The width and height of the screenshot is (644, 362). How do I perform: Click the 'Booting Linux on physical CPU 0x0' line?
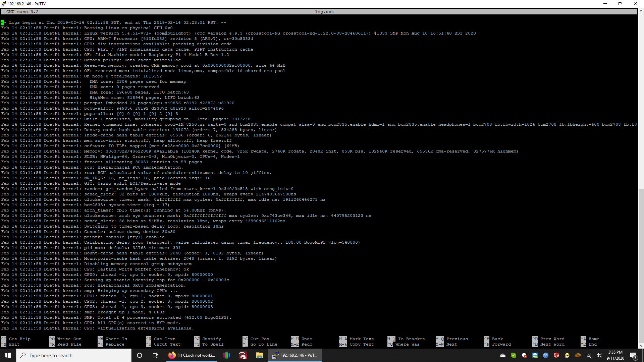pyautogui.click(x=87, y=28)
